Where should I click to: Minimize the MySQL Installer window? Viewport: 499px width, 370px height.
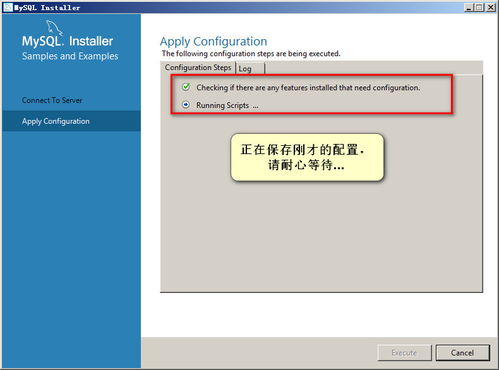(x=469, y=7)
